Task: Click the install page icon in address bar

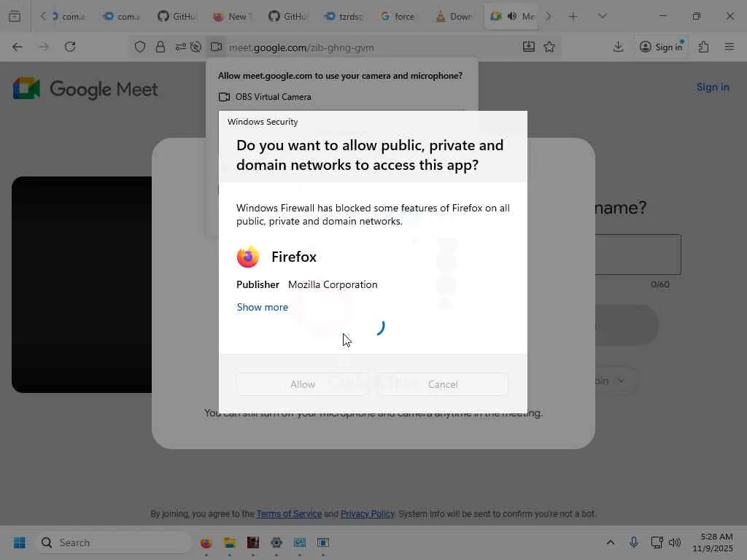Action: (x=529, y=47)
